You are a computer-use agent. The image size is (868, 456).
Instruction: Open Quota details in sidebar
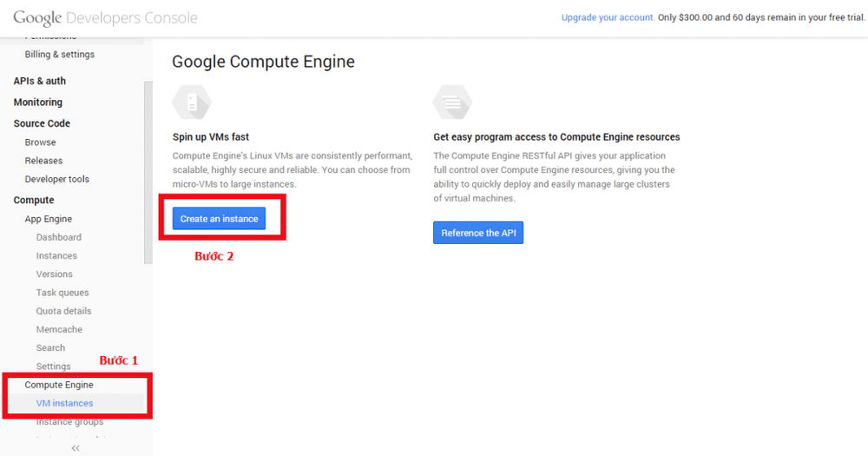tap(63, 311)
